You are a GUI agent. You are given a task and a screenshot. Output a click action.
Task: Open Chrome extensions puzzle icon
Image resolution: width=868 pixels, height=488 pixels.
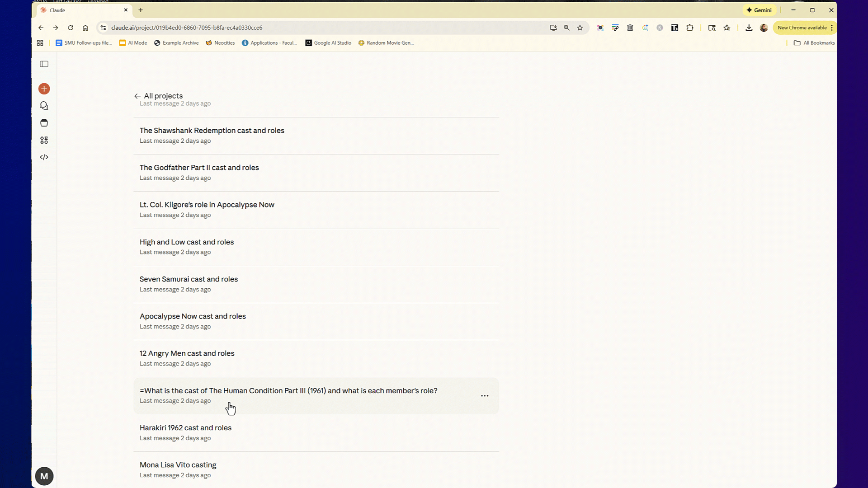click(689, 28)
